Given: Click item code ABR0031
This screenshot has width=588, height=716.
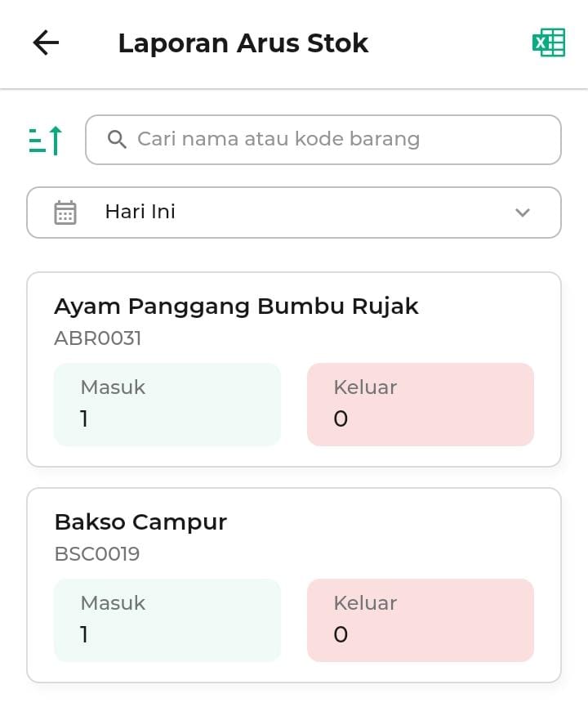Looking at the screenshot, I should 98,338.
